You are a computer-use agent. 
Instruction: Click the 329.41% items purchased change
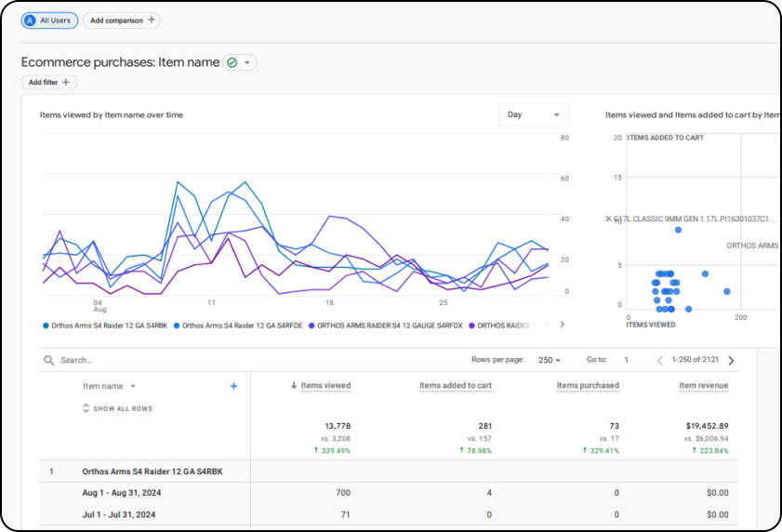[601, 451]
